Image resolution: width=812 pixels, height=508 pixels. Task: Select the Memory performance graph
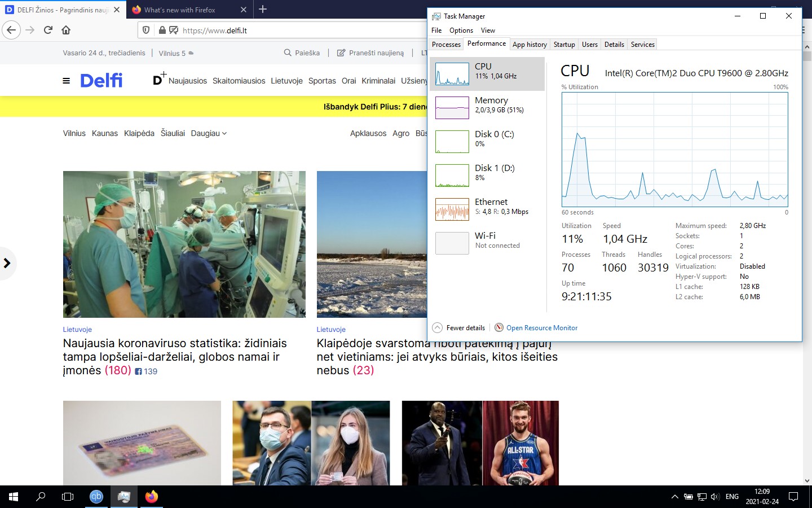[x=487, y=108]
